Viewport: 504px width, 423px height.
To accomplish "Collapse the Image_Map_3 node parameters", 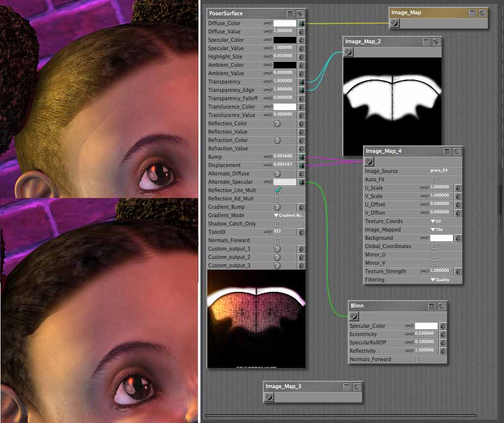I will coord(346,387).
